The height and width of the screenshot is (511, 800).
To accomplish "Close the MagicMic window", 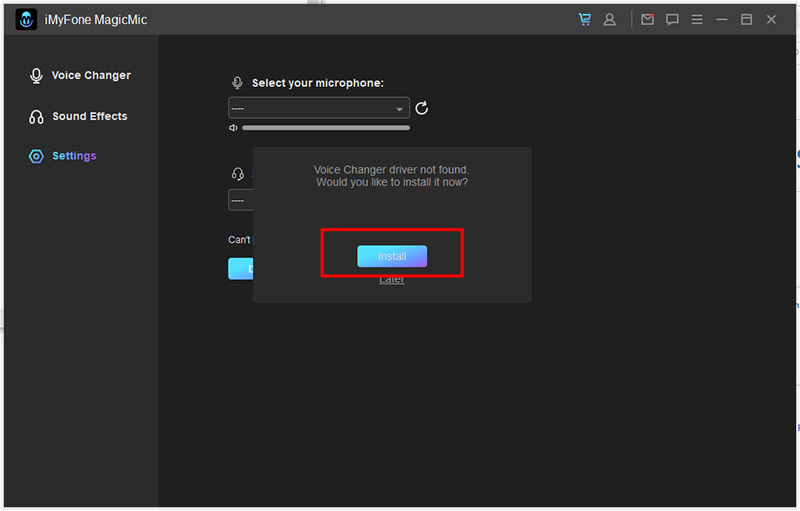I will (771, 19).
